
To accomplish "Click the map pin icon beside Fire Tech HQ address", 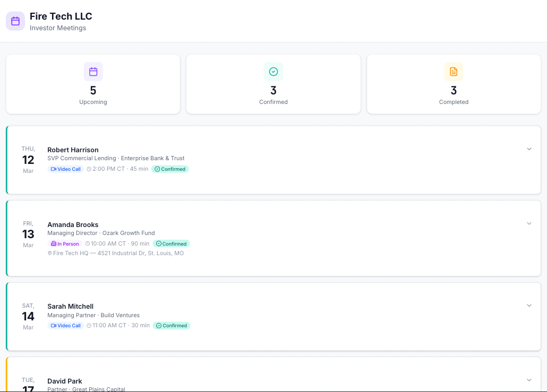I will [50, 254].
